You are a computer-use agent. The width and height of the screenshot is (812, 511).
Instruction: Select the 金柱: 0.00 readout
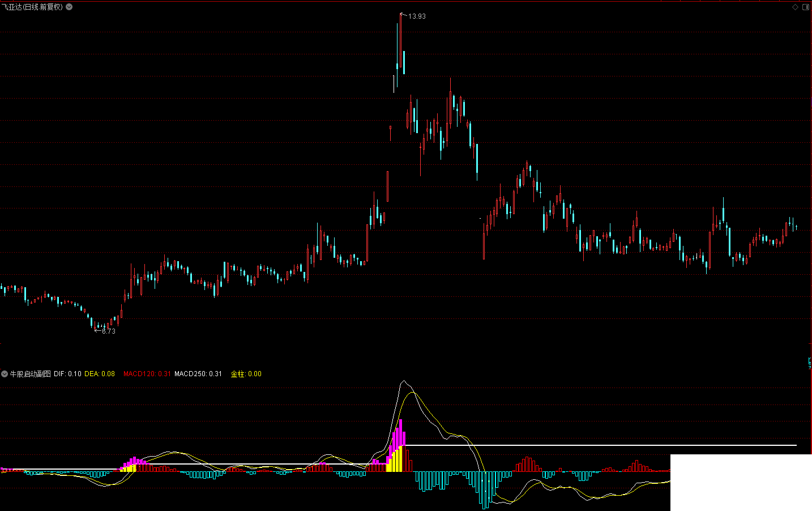(246, 374)
